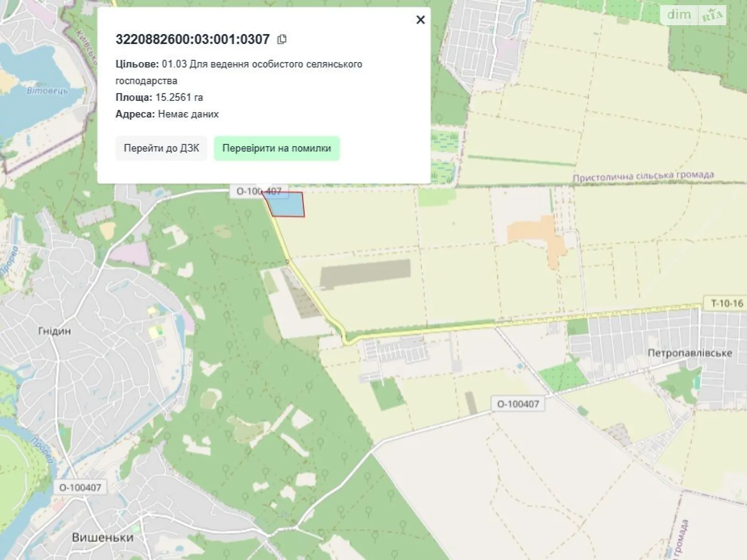The width and height of the screenshot is (747, 560).
Task: Copy the cadastral number to clipboard
Action: click(x=282, y=39)
